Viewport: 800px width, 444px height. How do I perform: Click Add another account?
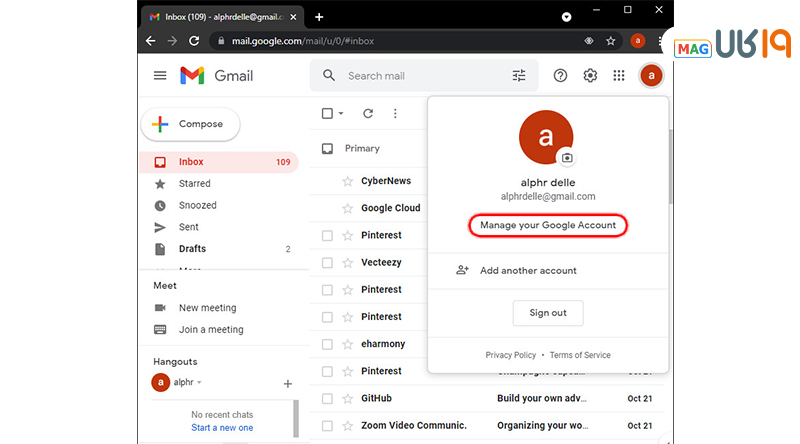coord(548,270)
